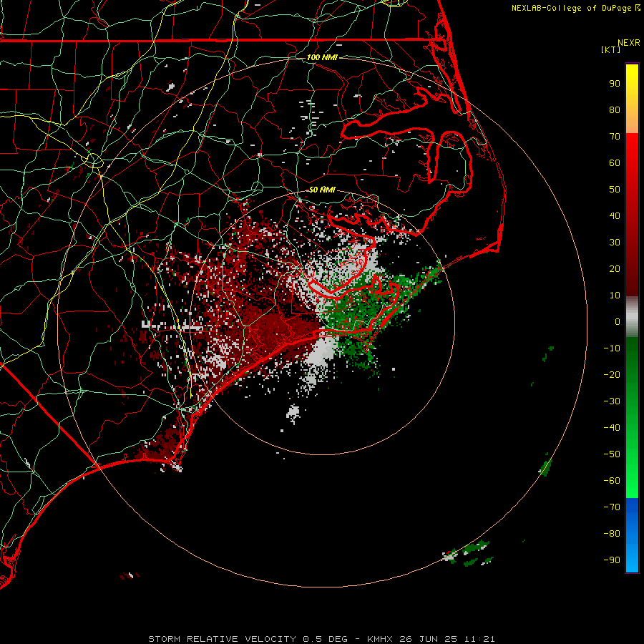Screen dimensions: 644x644
Task: Click the 40 value on velocity scale
Action: pos(615,215)
